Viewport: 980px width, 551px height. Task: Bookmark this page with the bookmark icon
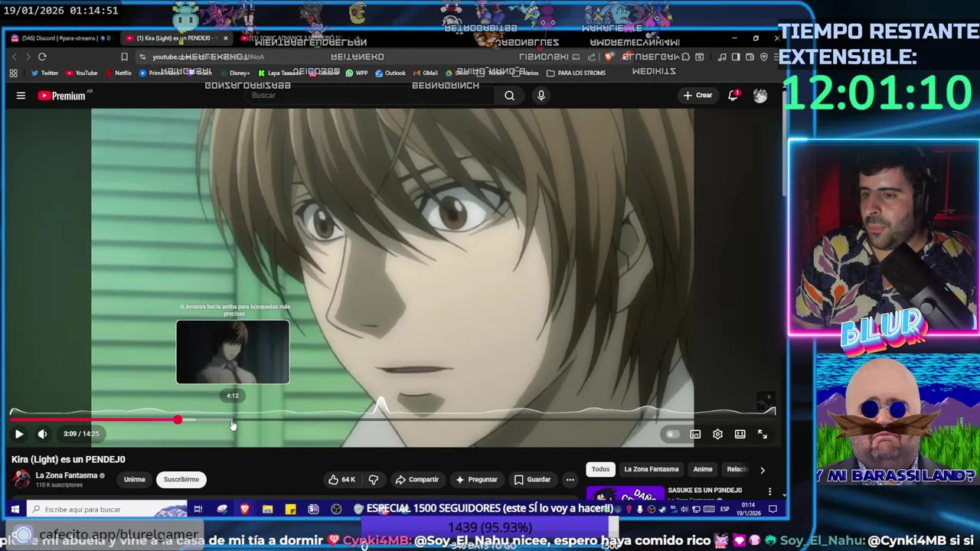[124, 57]
